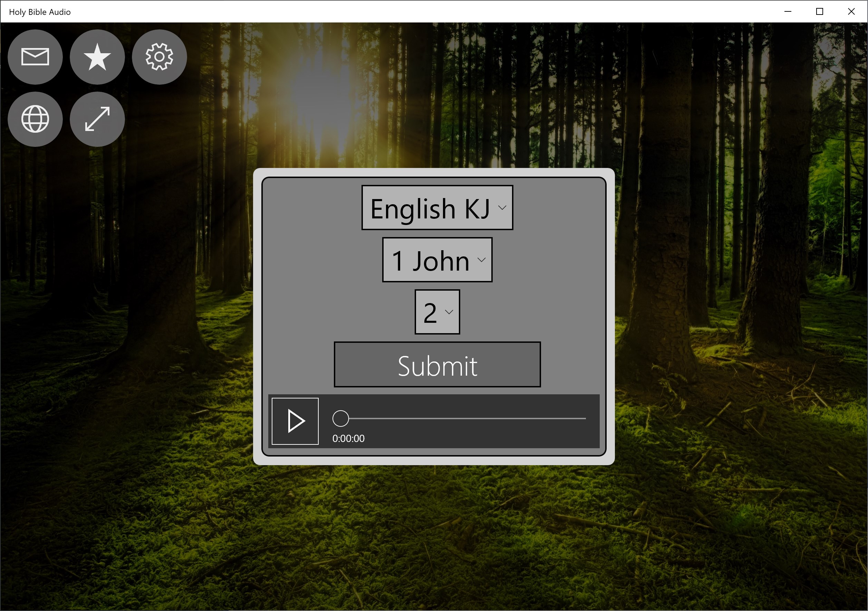This screenshot has width=868, height=611.
Task: Click small chevron beside chapter number 2
Action: coord(449,312)
